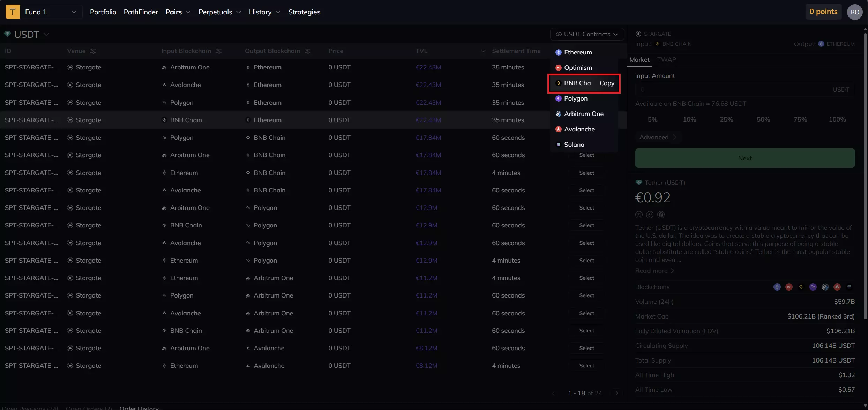Open the History menu dropdown

tap(264, 12)
